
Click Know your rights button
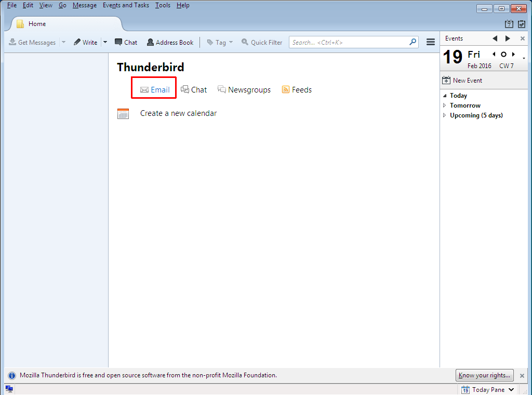(x=484, y=375)
